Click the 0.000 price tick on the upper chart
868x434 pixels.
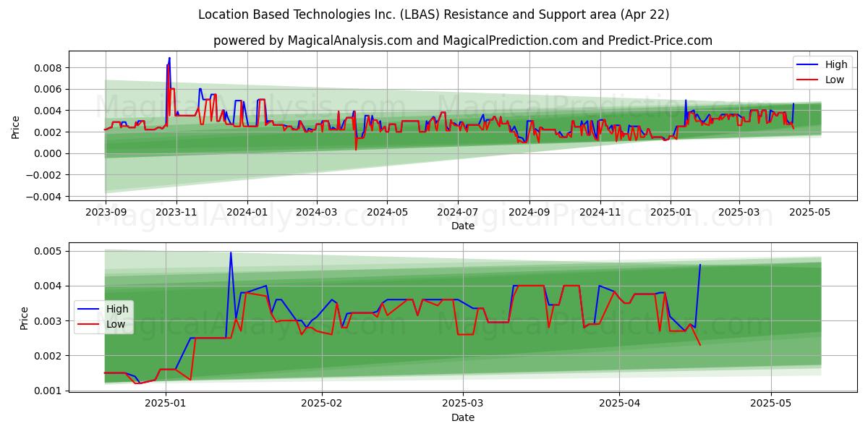(50, 153)
